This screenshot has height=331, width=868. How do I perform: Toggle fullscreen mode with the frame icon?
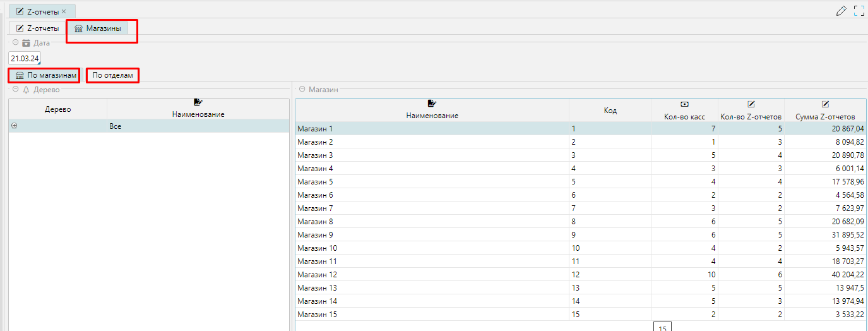pos(859,11)
